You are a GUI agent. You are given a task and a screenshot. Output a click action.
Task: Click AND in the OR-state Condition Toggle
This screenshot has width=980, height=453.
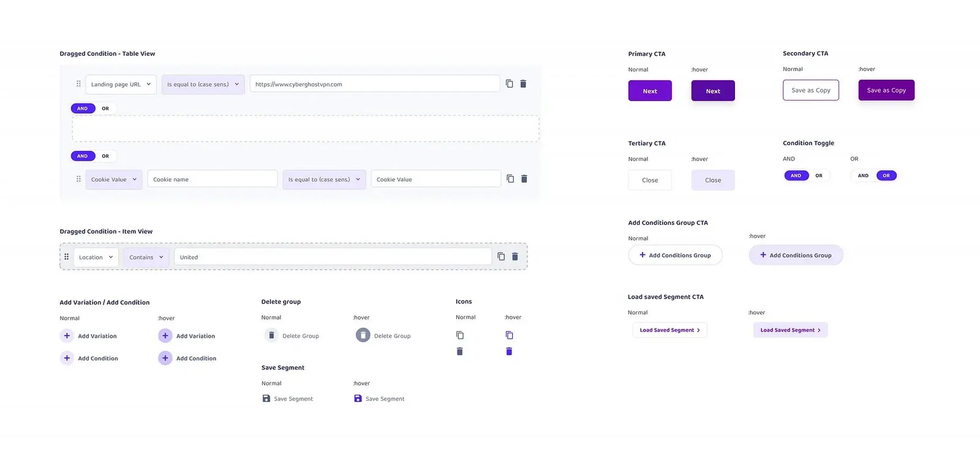863,175
